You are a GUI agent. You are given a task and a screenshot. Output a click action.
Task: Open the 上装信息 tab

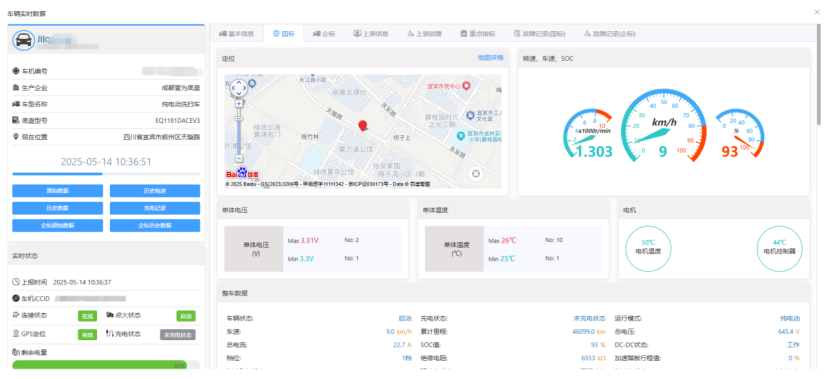[x=371, y=34]
